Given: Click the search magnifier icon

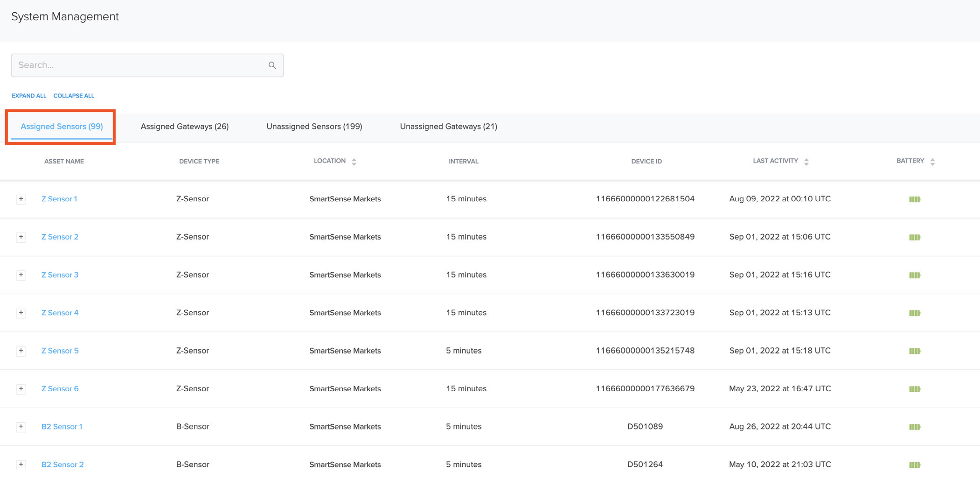Looking at the screenshot, I should tap(272, 65).
